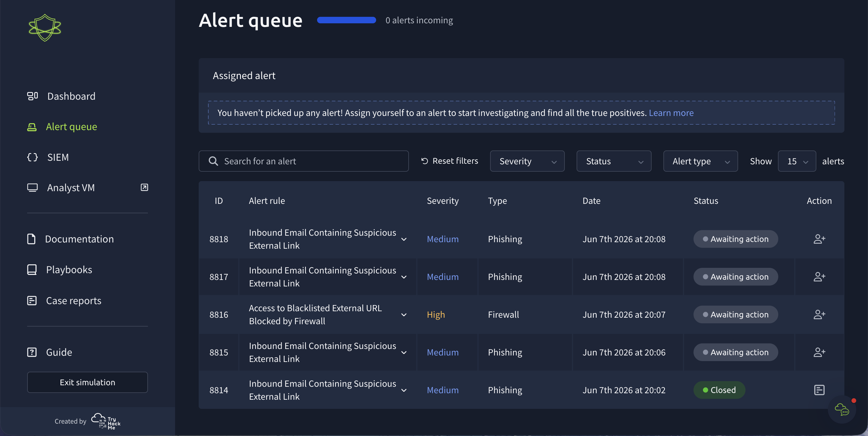
Task: Click the Status column header
Action: click(706, 201)
